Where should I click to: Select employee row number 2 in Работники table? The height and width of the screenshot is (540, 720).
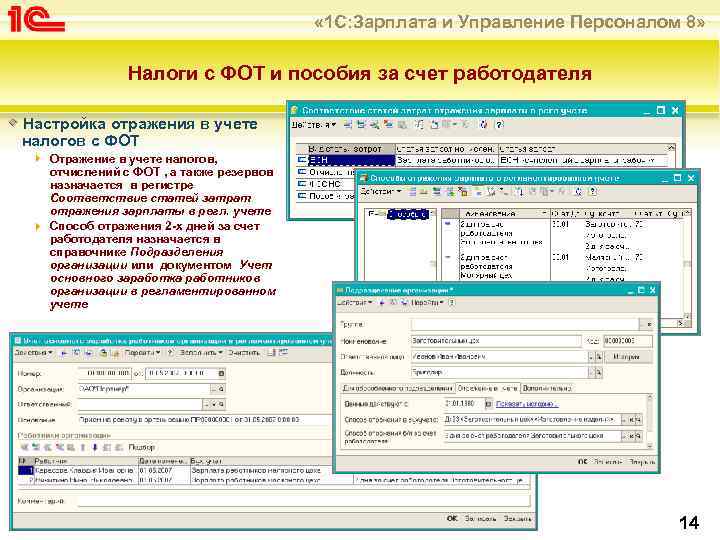click(273, 480)
